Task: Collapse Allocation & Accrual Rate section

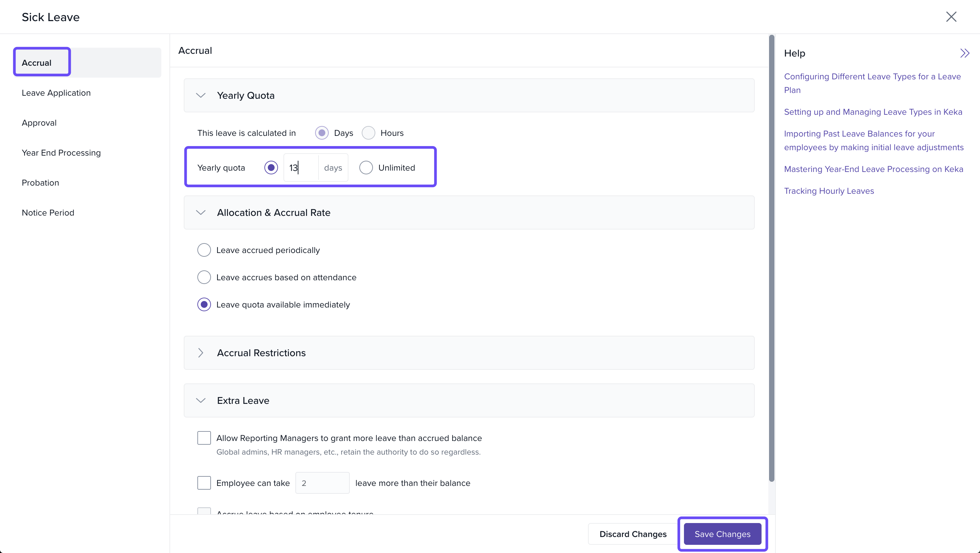Action: click(200, 213)
